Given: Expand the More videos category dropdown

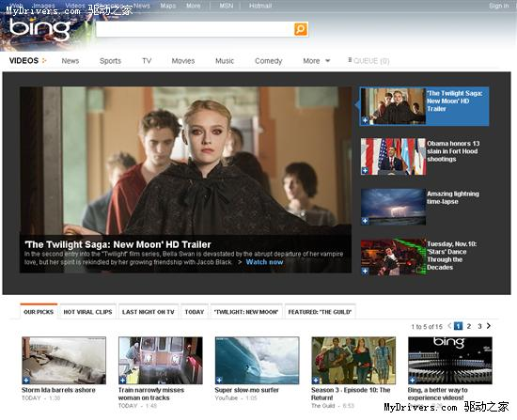Looking at the screenshot, I should 316,61.
